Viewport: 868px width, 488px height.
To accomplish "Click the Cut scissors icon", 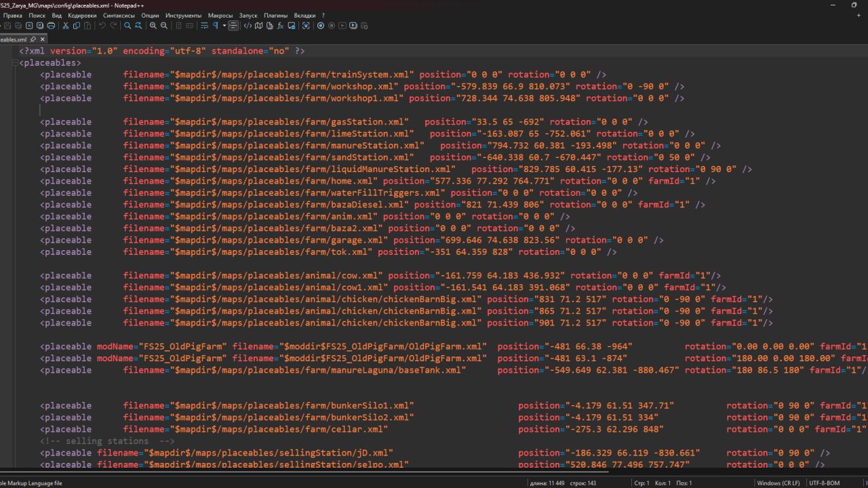I will coord(66,26).
